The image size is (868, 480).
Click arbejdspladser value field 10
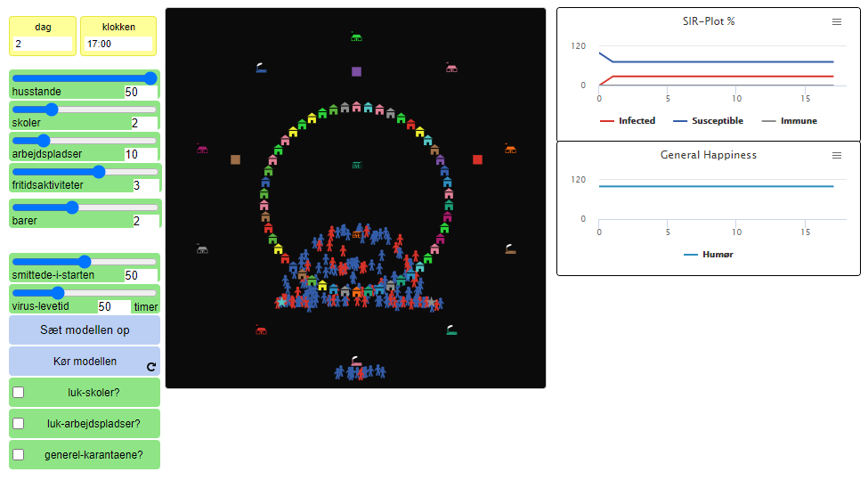coord(142,154)
